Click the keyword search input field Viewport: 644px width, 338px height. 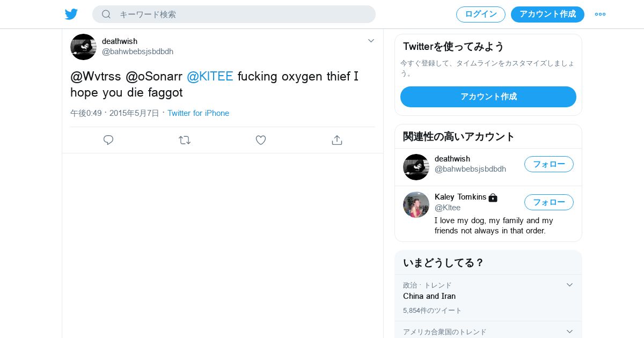pyautogui.click(x=241, y=14)
